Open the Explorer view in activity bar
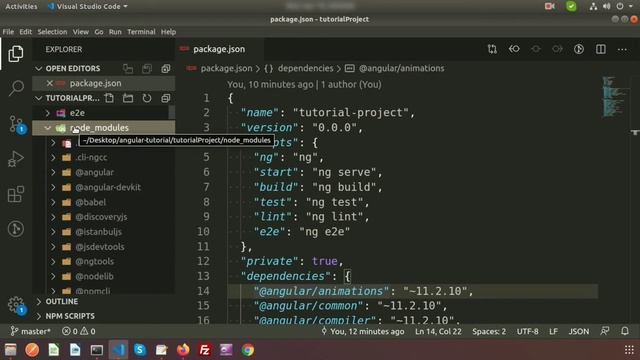The width and height of the screenshot is (640, 360). click(x=16, y=53)
